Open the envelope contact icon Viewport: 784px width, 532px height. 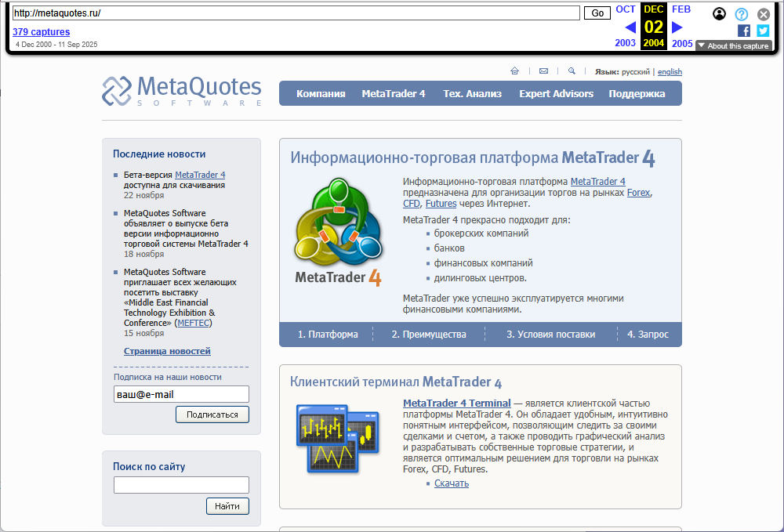click(x=543, y=71)
